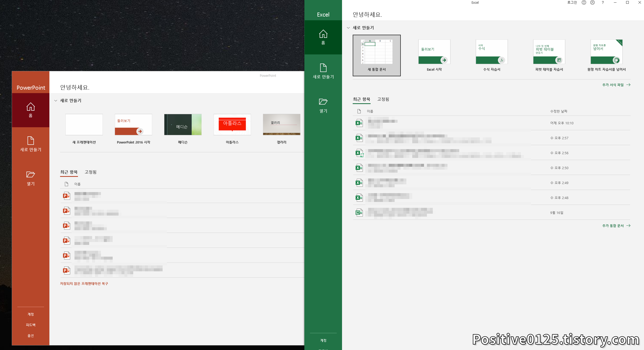Click 로그인 sign-in button in Excel
Viewport: 644px width, 350px height.
click(x=572, y=3)
